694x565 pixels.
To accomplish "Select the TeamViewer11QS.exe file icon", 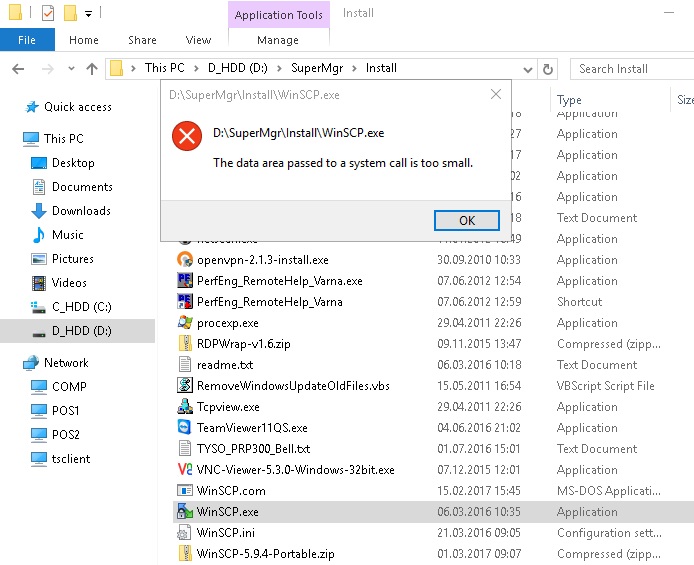I will 185,428.
